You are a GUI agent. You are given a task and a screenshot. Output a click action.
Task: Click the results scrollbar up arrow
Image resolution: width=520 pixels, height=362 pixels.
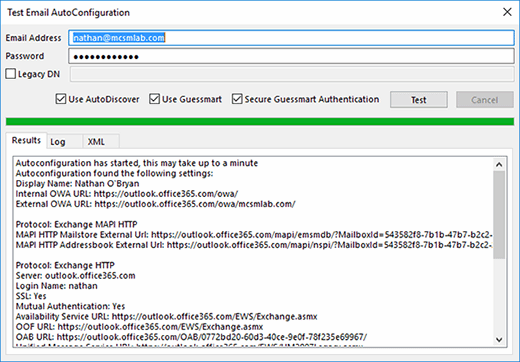click(x=499, y=164)
